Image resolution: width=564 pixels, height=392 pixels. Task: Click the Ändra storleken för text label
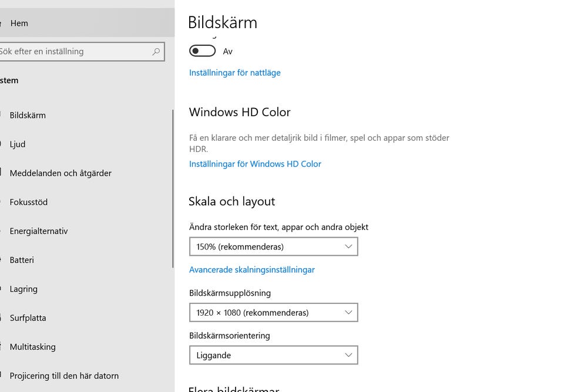click(x=278, y=227)
